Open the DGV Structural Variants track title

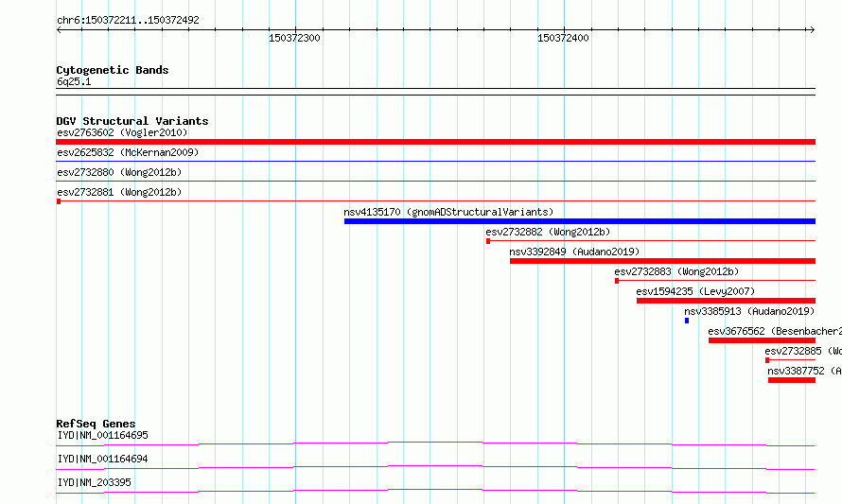pyautogui.click(x=132, y=121)
